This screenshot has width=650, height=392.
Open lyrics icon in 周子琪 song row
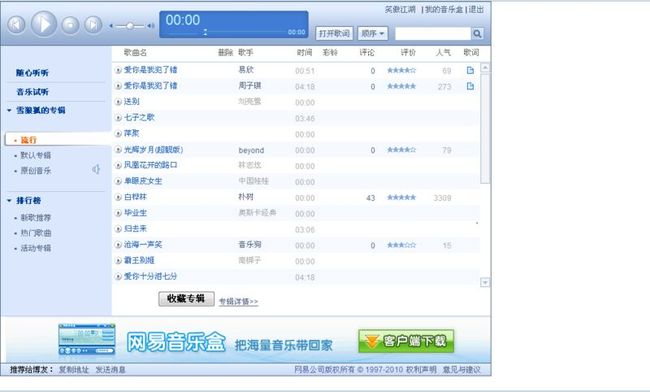coord(470,86)
